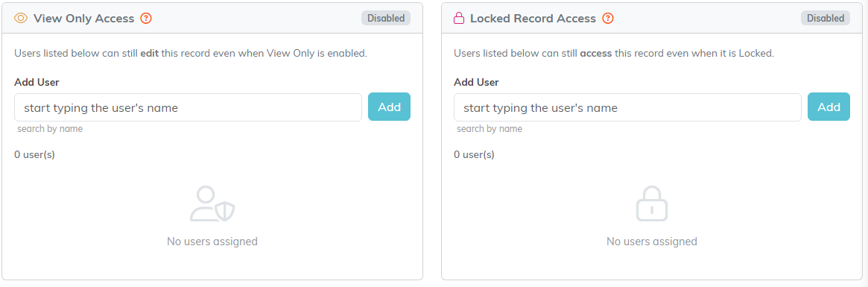Focus the Add User field under View Only Access
868x287 pixels.
click(188, 107)
